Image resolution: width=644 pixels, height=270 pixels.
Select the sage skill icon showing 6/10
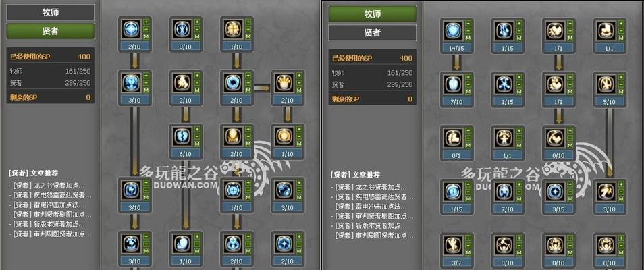[181, 136]
